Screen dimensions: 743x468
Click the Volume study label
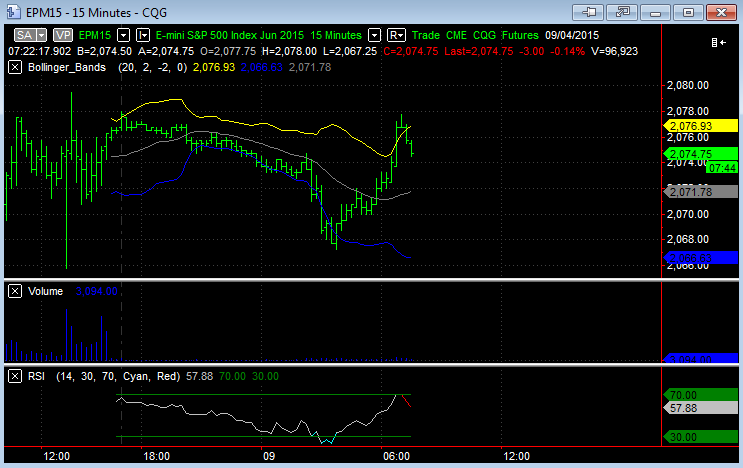(x=45, y=291)
